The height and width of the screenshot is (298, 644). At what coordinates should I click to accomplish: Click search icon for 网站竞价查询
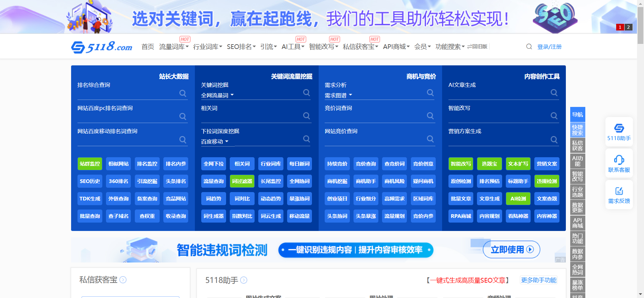[x=430, y=139]
